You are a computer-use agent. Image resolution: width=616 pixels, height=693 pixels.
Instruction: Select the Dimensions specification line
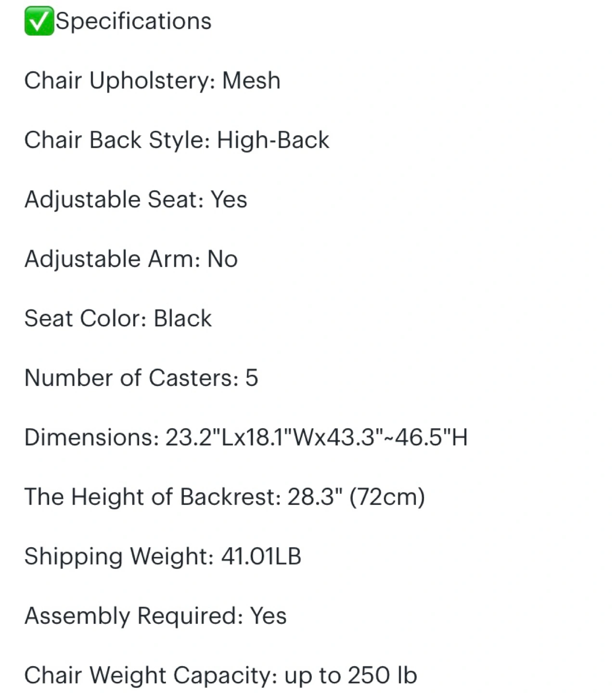pos(246,437)
